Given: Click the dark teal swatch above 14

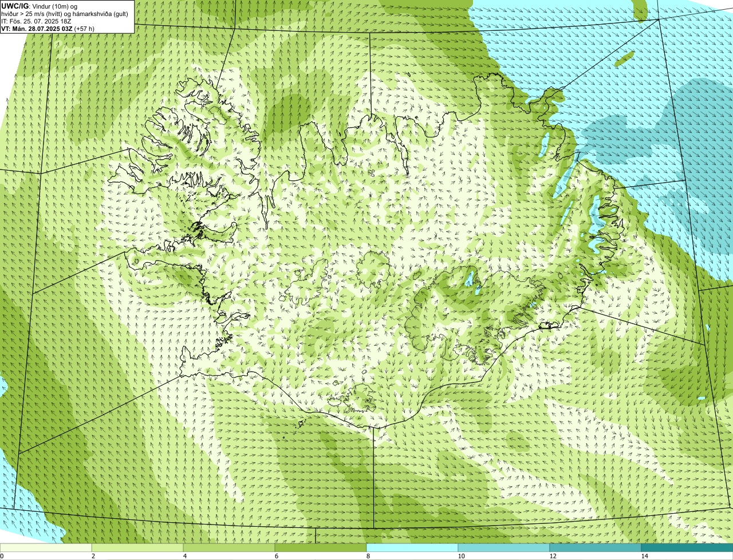Looking at the screenshot, I should (687, 547).
